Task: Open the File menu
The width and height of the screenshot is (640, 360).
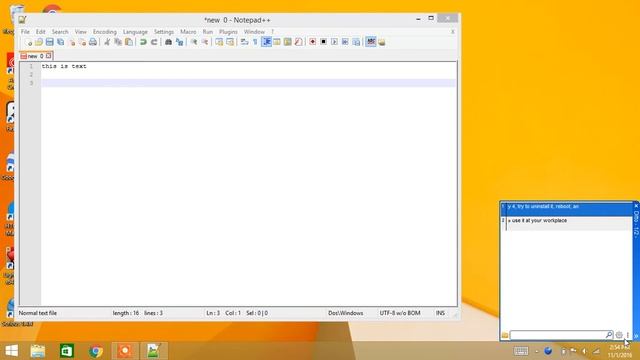Action: [25, 32]
